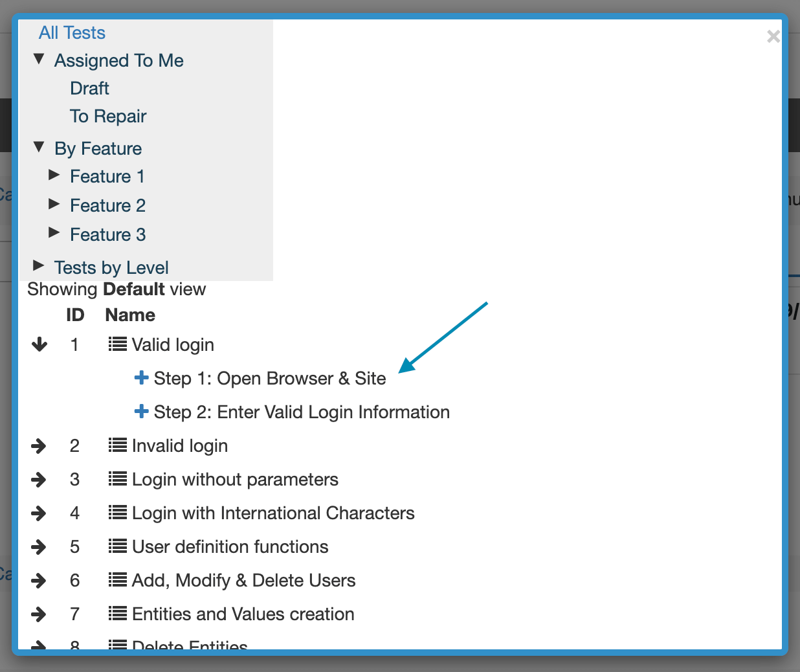The width and height of the screenshot is (800, 672).
Task: Collapse the Assigned To Me triangle
Action: [x=39, y=60]
